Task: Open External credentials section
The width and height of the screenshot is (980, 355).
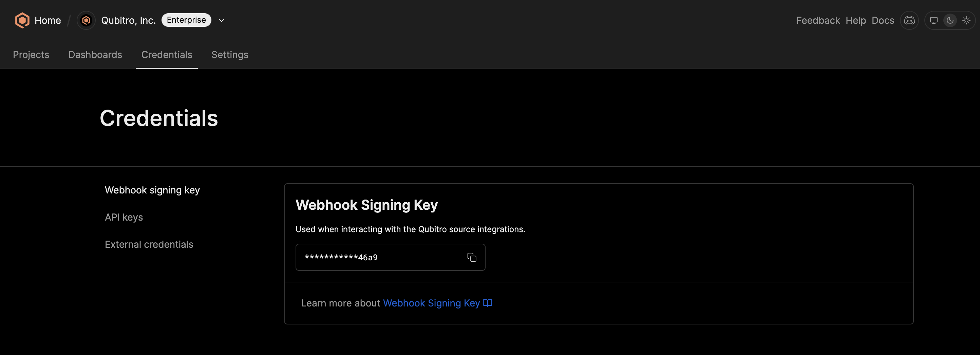Action: pyautogui.click(x=149, y=244)
